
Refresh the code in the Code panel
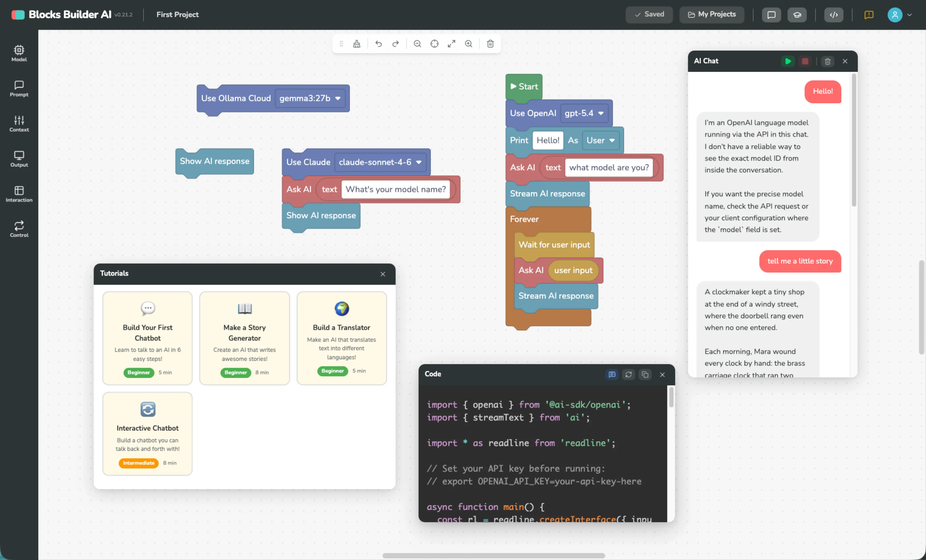[628, 374]
